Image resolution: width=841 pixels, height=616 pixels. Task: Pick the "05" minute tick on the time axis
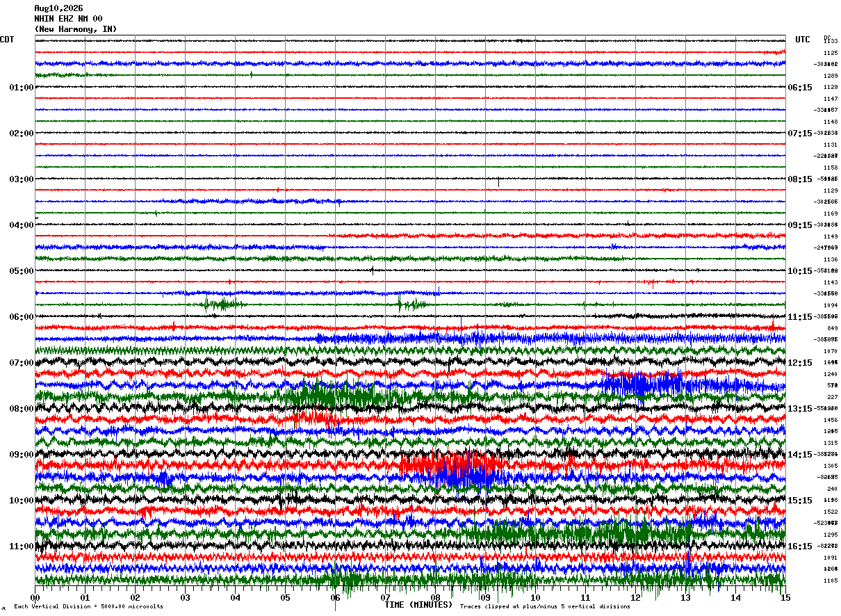[286, 598]
